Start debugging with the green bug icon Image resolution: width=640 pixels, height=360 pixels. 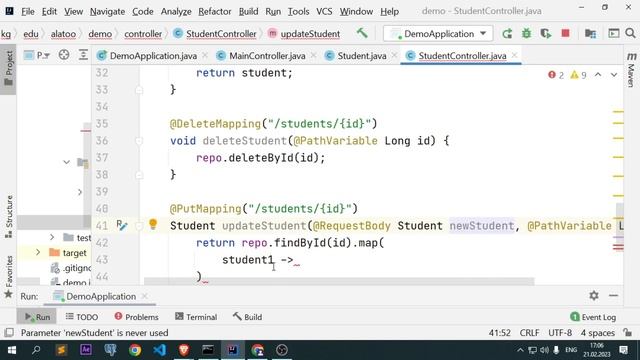[527, 33]
